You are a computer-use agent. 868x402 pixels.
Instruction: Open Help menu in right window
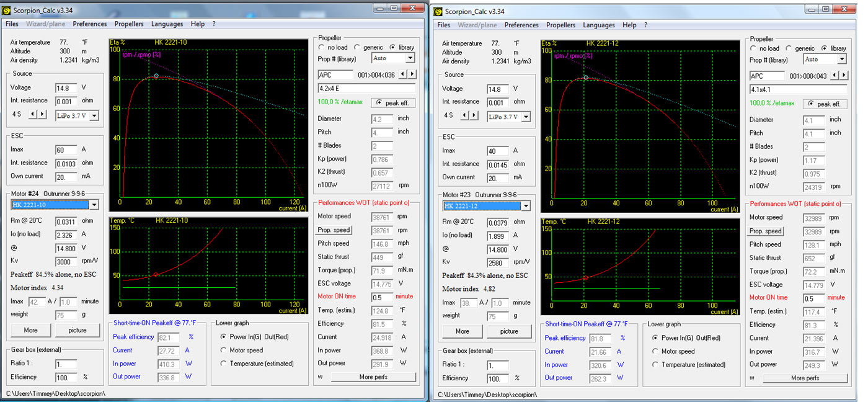click(x=629, y=25)
